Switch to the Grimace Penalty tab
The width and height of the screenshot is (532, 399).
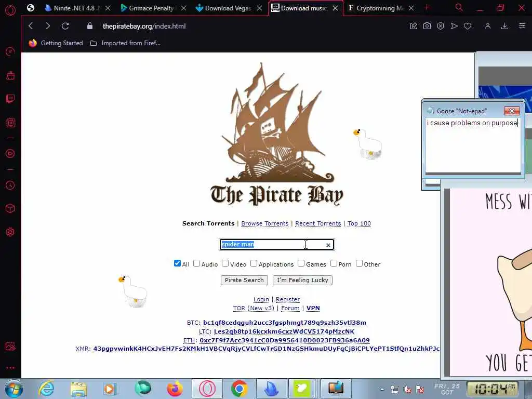pos(151,8)
